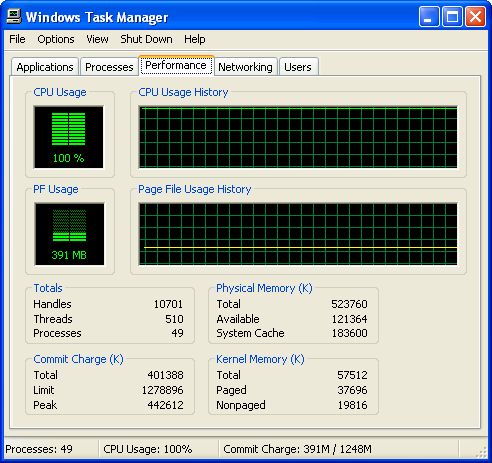This screenshot has width=492, height=463.
Task: Open the File menu
Action: 17,39
